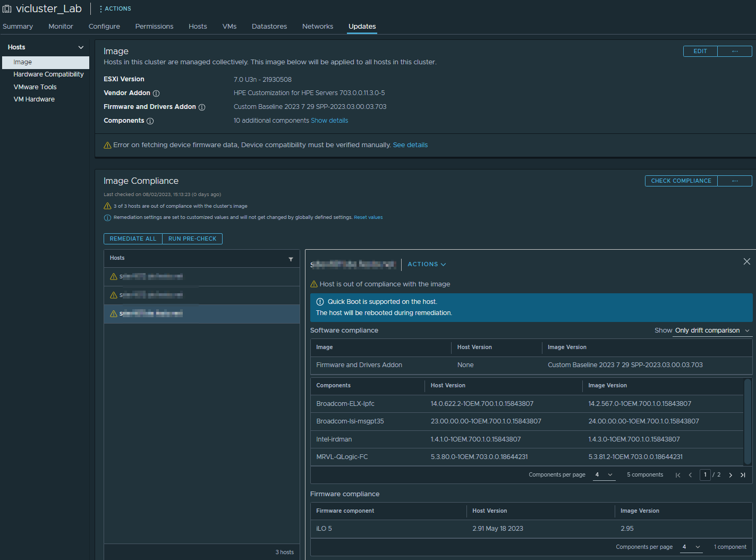Open VMware Tools in the sidebar

[x=35, y=87]
